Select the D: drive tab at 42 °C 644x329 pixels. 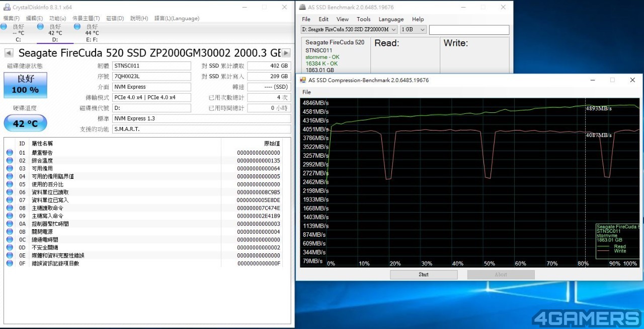[x=55, y=33]
